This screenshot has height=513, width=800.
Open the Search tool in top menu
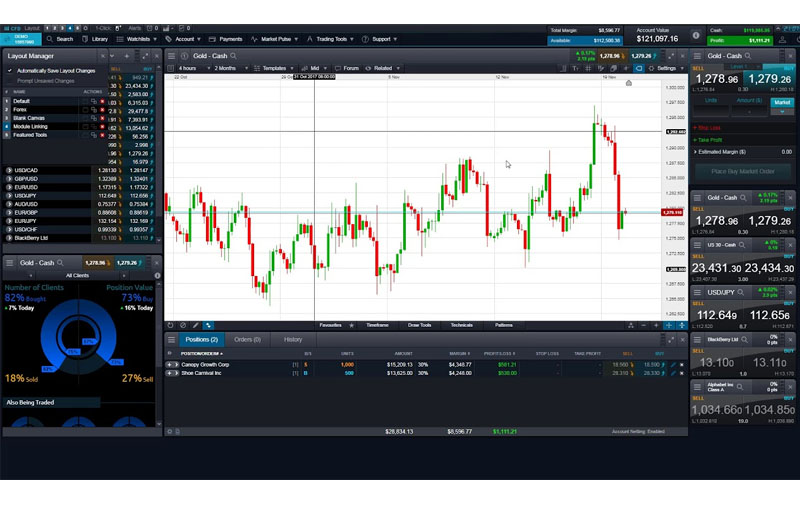[60, 39]
